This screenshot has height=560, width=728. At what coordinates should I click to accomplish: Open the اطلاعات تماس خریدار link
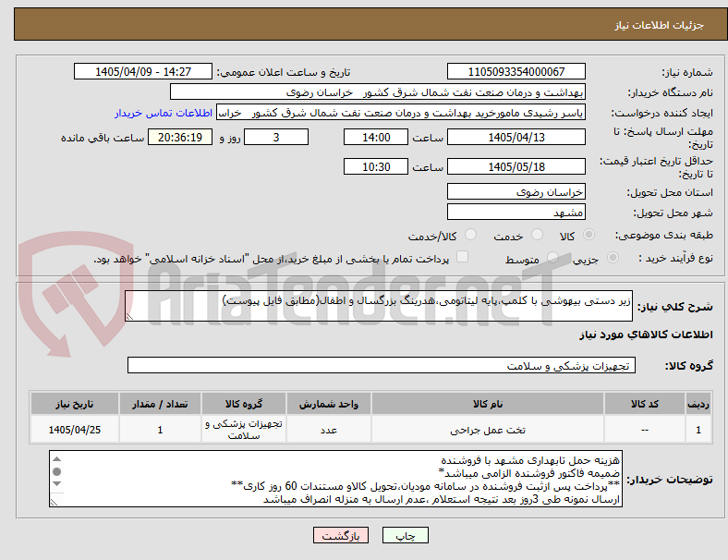click(164, 113)
